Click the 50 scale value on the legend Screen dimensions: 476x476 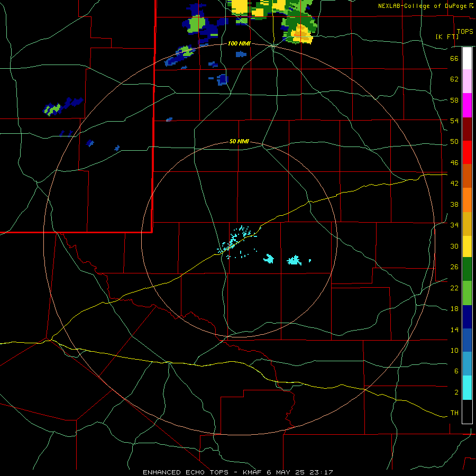[454, 142]
